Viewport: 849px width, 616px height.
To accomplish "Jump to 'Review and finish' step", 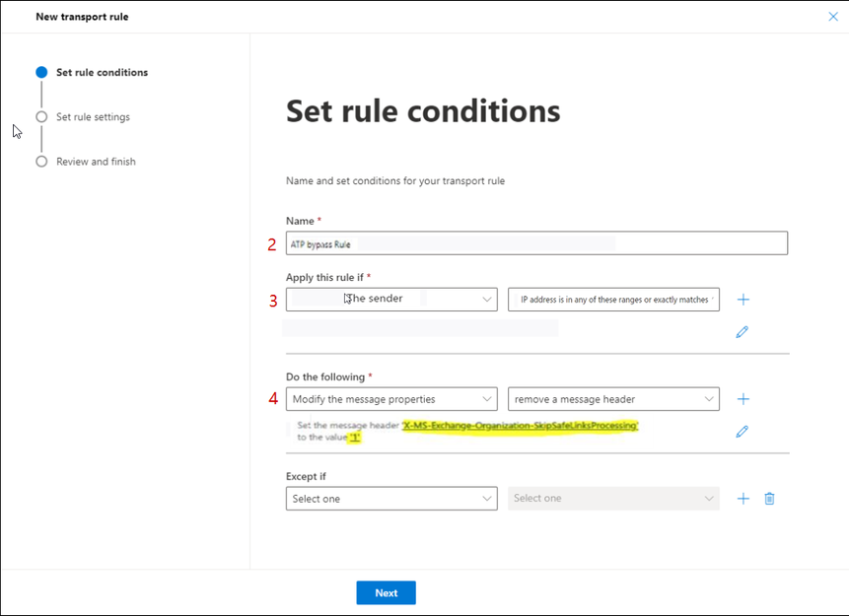I will (96, 162).
